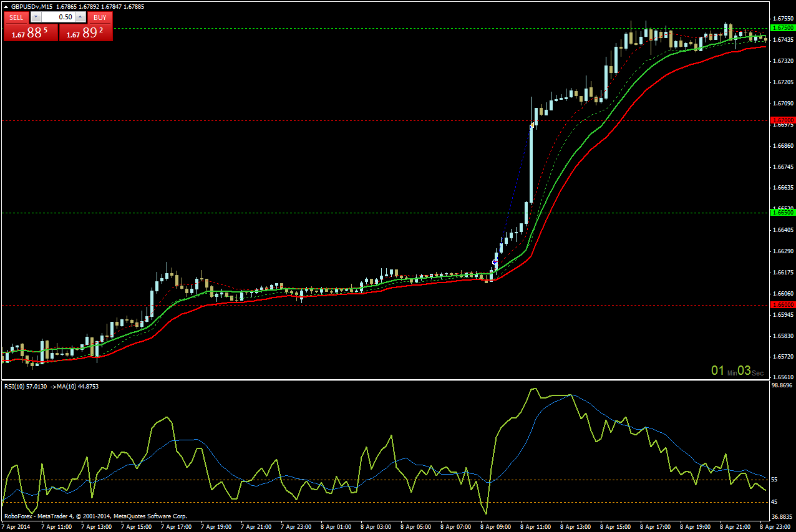
Task: Select the 1.67000 red price level tag
Action: [x=782, y=120]
